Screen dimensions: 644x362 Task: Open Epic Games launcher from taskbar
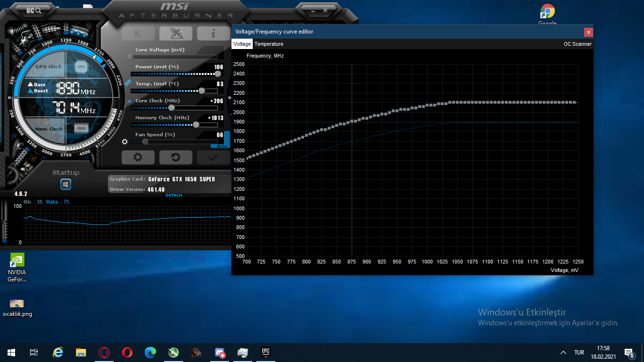click(x=266, y=352)
